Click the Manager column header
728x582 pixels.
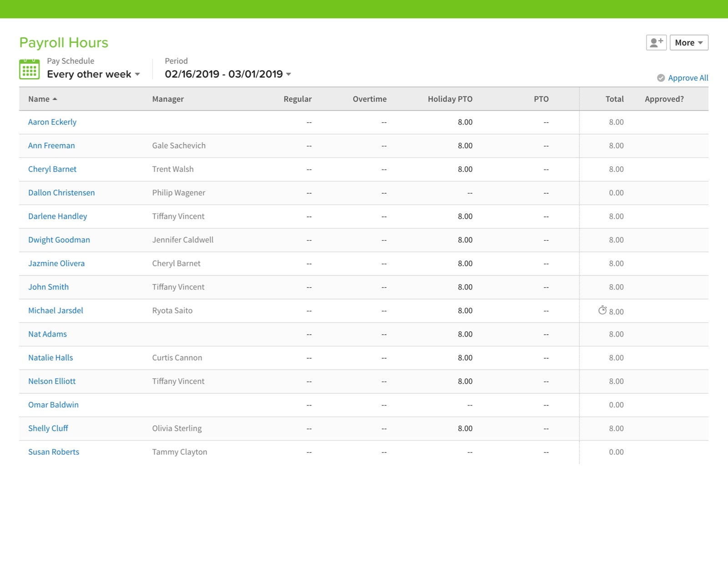click(168, 99)
